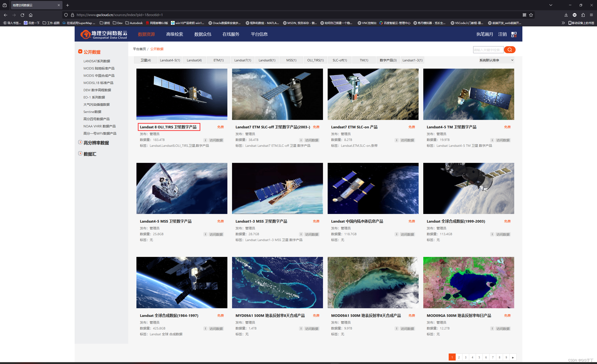Click 访问数据 for Landsat4-5 TM product
The height and width of the screenshot is (364, 597).
[503, 140]
